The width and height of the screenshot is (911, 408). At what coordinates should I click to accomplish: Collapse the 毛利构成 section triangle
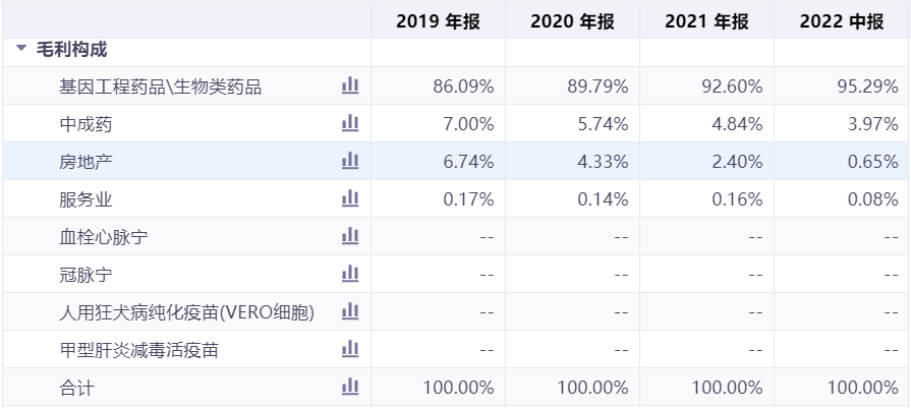[21, 49]
